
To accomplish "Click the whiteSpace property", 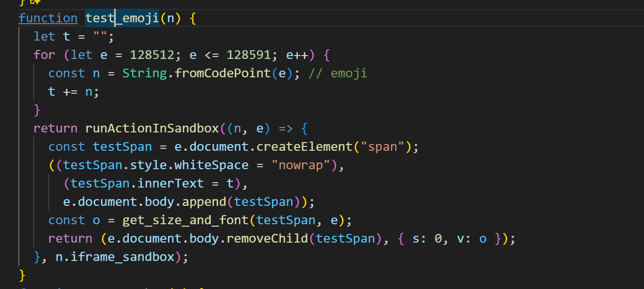I will (211, 165).
